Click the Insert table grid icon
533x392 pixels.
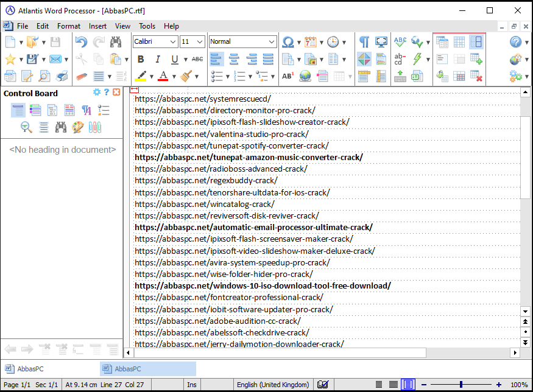coord(459,42)
